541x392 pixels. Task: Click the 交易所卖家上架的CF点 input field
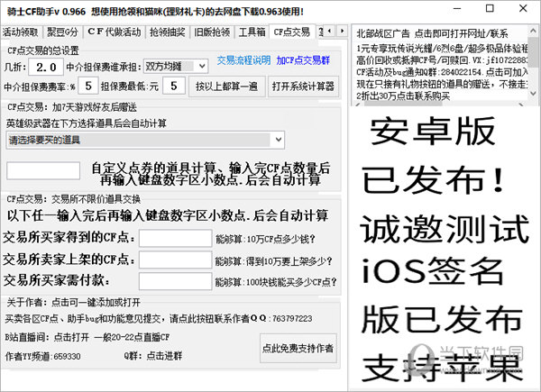(x=175, y=260)
